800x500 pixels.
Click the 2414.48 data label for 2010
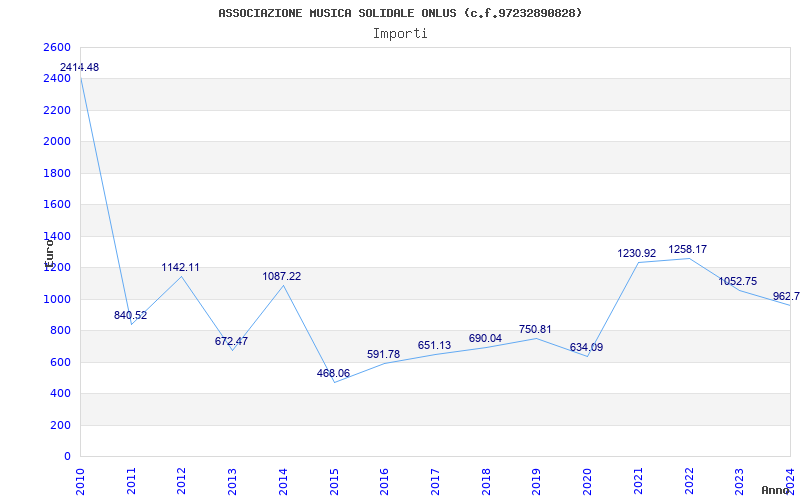pos(79,68)
